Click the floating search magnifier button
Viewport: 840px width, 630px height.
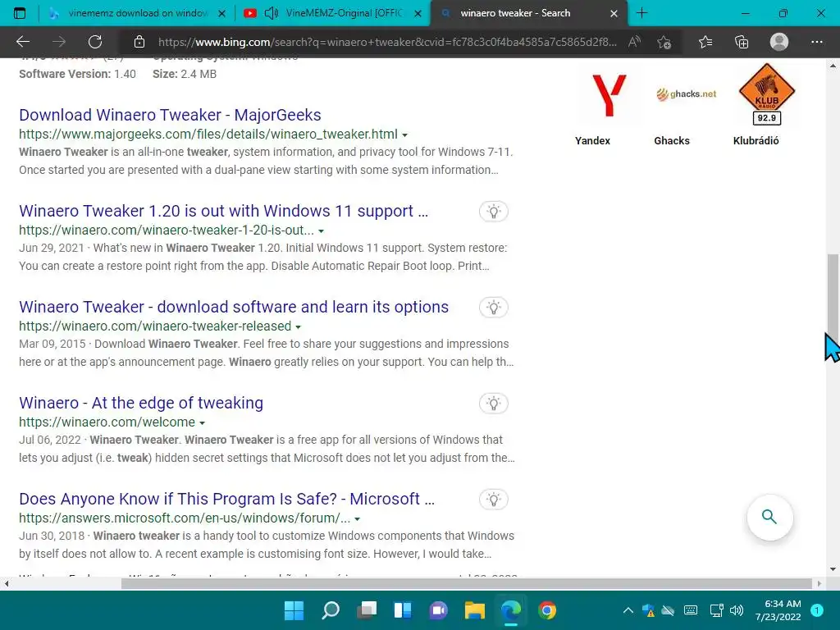click(x=769, y=517)
